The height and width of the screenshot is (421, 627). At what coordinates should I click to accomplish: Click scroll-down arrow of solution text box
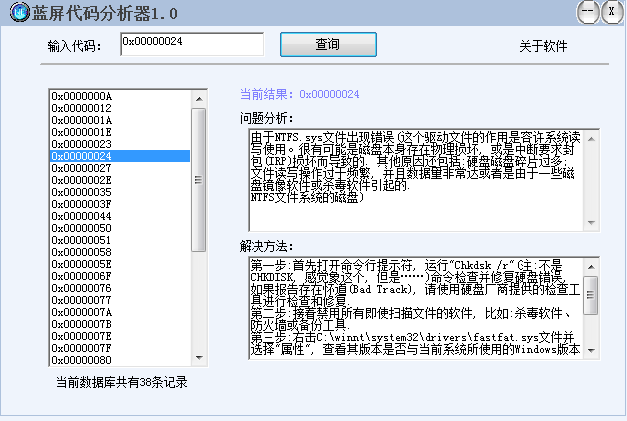point(591,350)
